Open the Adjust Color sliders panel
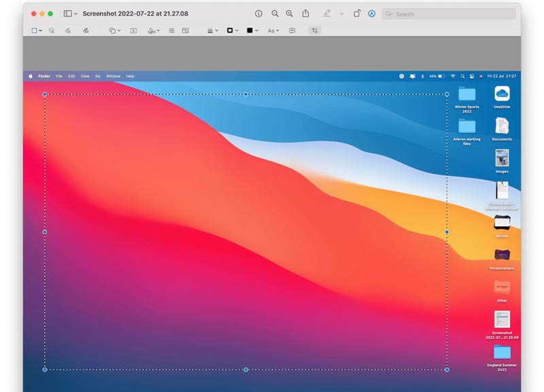Viewport: 544px width, 392px height. tap(171, 31)
